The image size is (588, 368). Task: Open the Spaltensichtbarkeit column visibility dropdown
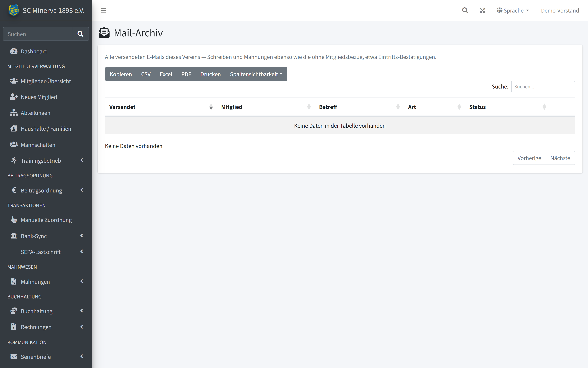tap(256, 74)
